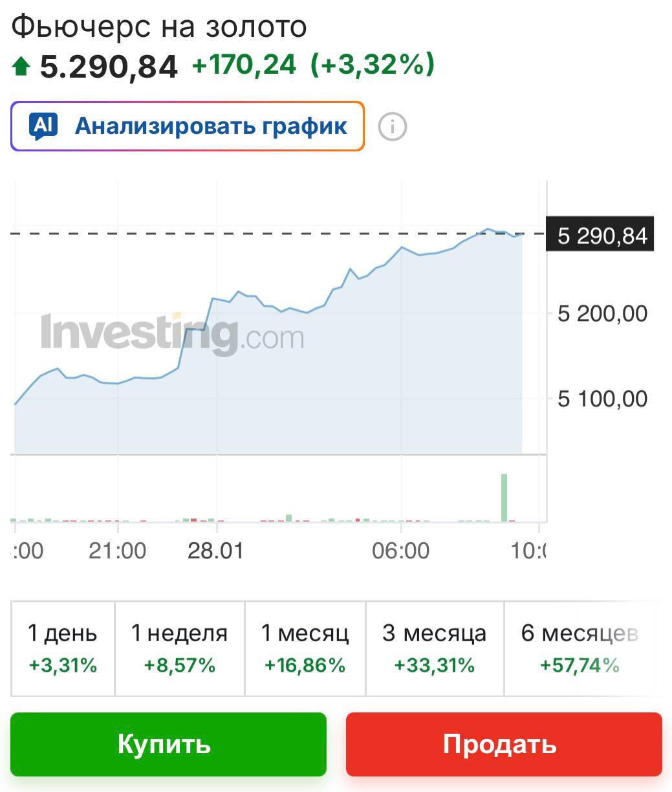The width and height of the screenshot is (672, 792).
Task: Switch to the 1 месяц period
Action: point(305,648)
